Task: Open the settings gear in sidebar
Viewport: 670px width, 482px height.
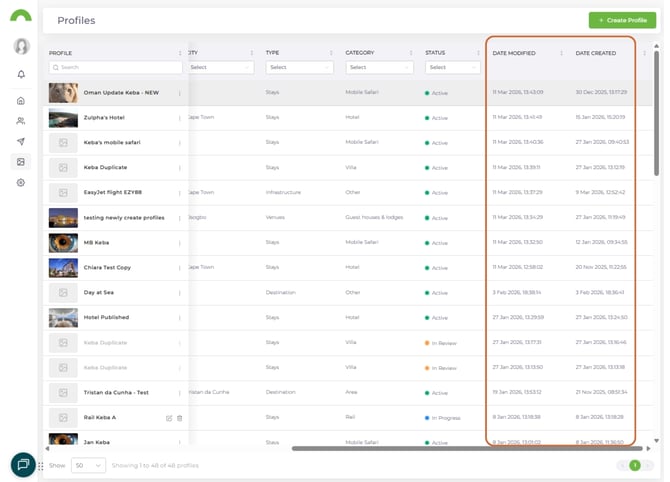Action: pyautogui.click(x=21, y=183)
